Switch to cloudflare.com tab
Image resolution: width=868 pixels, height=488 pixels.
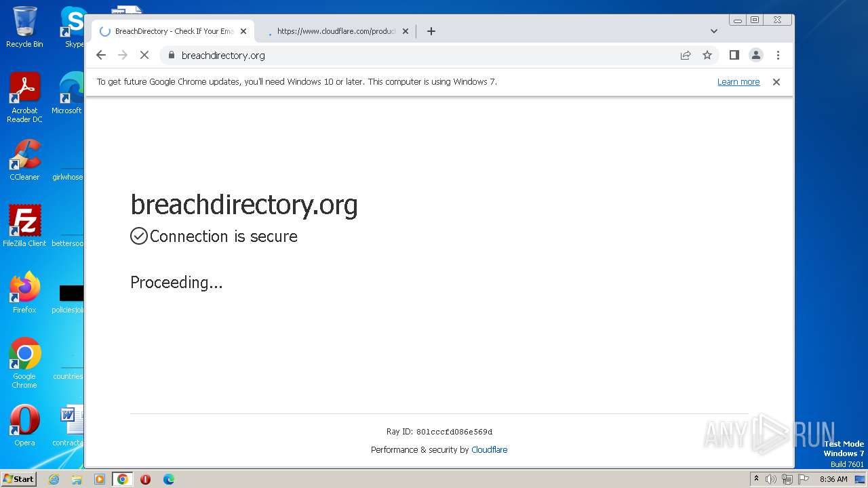(336, 31)
